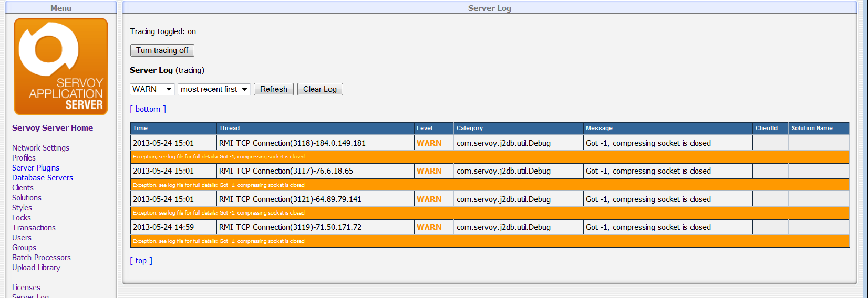Open the Styles page
The width and height of the screenshot is (868, 298).
[22, 208]
